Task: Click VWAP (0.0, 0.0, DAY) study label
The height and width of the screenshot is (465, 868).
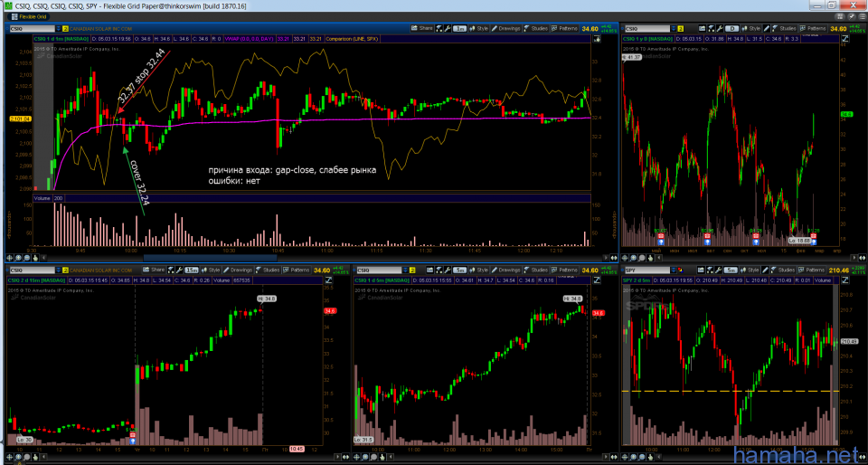Action: pos(250,39)
